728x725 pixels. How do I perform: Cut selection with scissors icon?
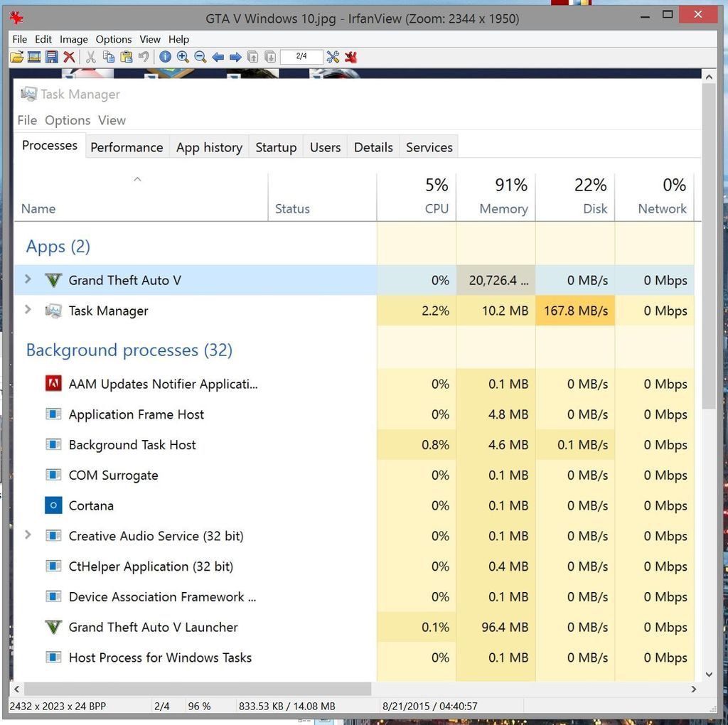click(91, 57)
